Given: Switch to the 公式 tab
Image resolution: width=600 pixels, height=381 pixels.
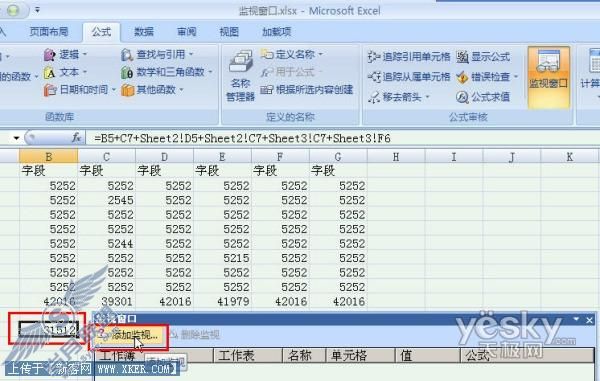Looking at the screenshot, I should [101, 32].
